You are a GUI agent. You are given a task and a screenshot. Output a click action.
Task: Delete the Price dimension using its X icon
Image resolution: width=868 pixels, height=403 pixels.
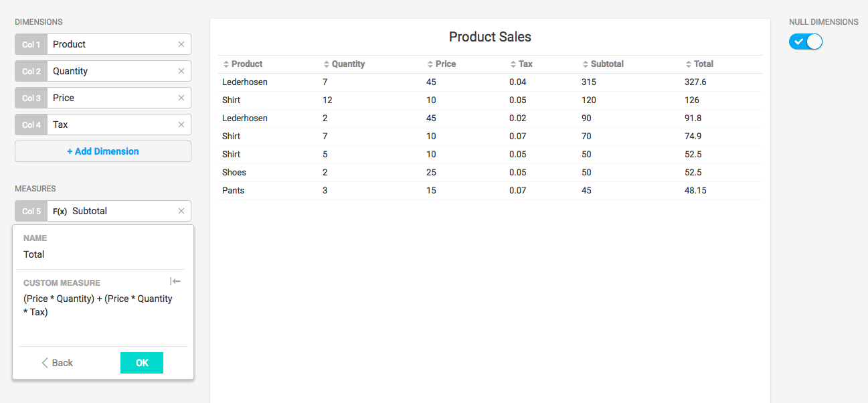coord(181,98)
